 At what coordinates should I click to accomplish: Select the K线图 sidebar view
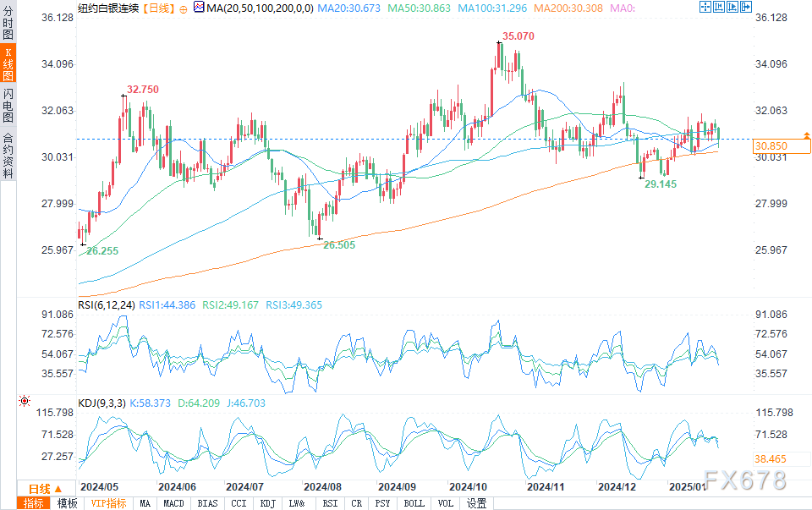pyautogui.click(x=8, y=63)
